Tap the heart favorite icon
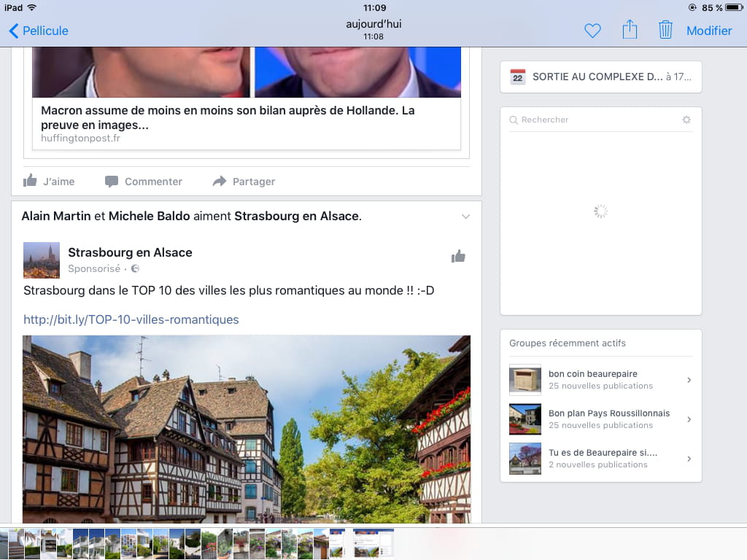 point(592,31)
